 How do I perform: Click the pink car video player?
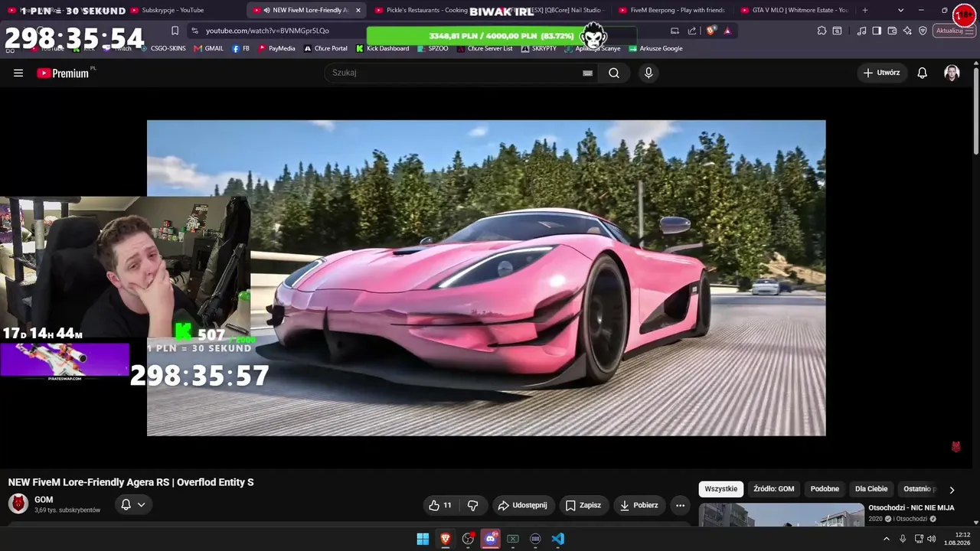[x=486, y=278]
